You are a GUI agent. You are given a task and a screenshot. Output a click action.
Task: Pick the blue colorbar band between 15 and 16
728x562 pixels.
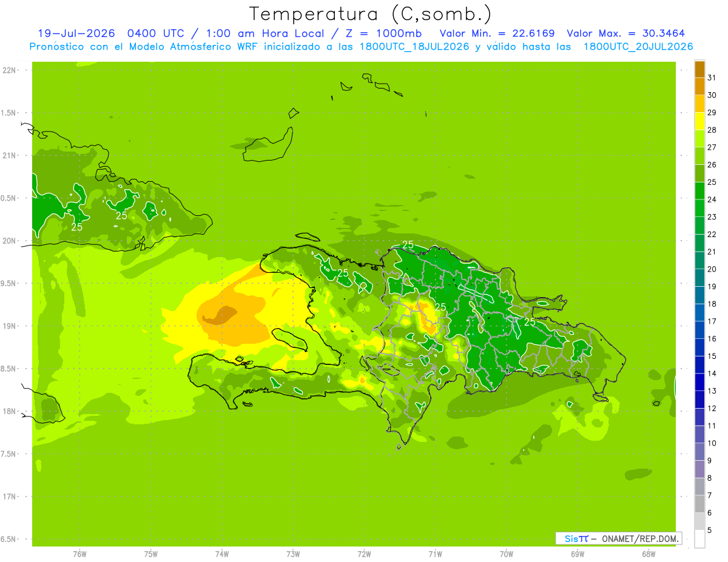[699, 347]
